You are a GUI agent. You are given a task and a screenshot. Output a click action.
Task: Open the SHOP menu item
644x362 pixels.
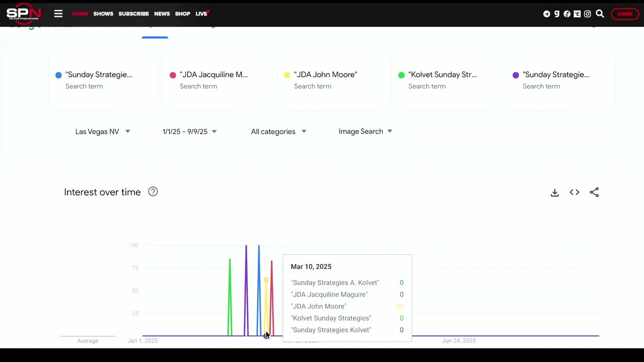pyautogui.click(x=183, y=14)
